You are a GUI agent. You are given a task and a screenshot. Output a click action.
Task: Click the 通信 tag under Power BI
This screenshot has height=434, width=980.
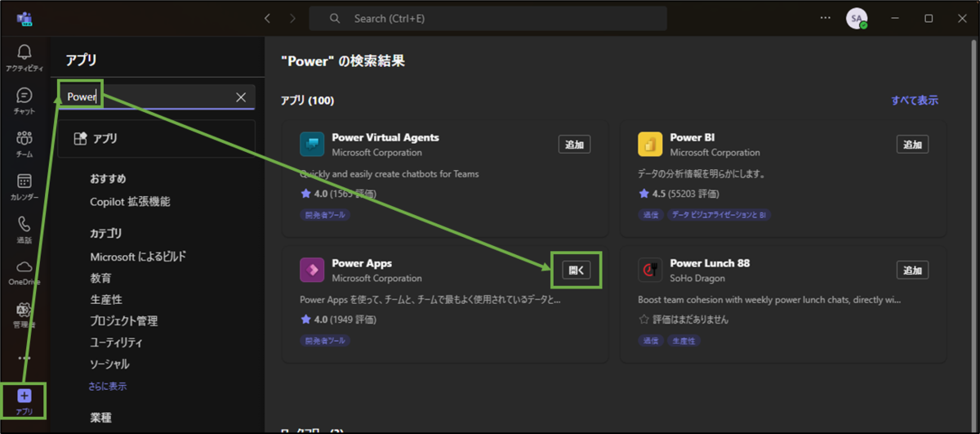(x=651, y=215)
